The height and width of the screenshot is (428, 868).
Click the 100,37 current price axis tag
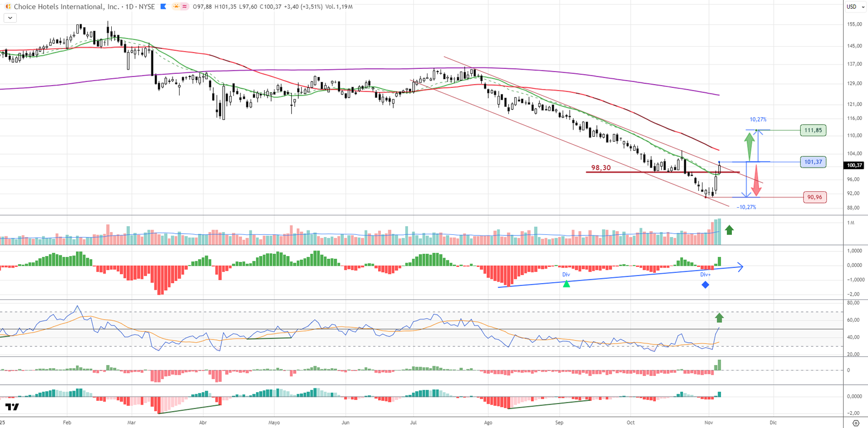point(854,165)
